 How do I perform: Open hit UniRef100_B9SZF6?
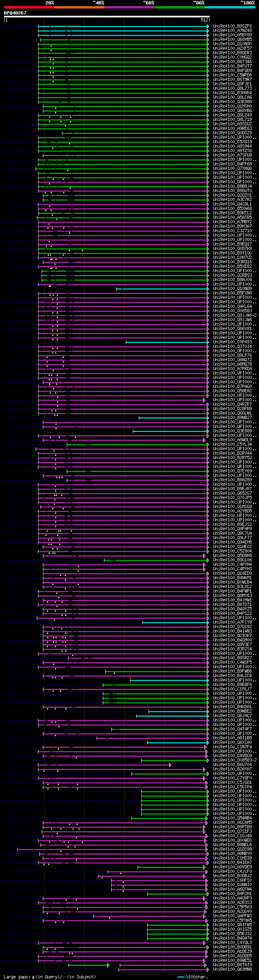[232, 26]
